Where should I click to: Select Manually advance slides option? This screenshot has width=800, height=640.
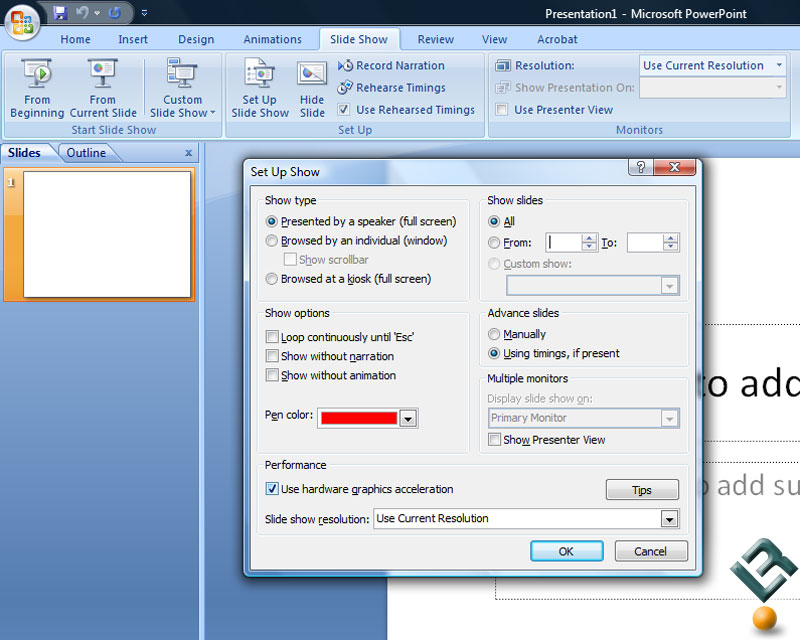494,334
